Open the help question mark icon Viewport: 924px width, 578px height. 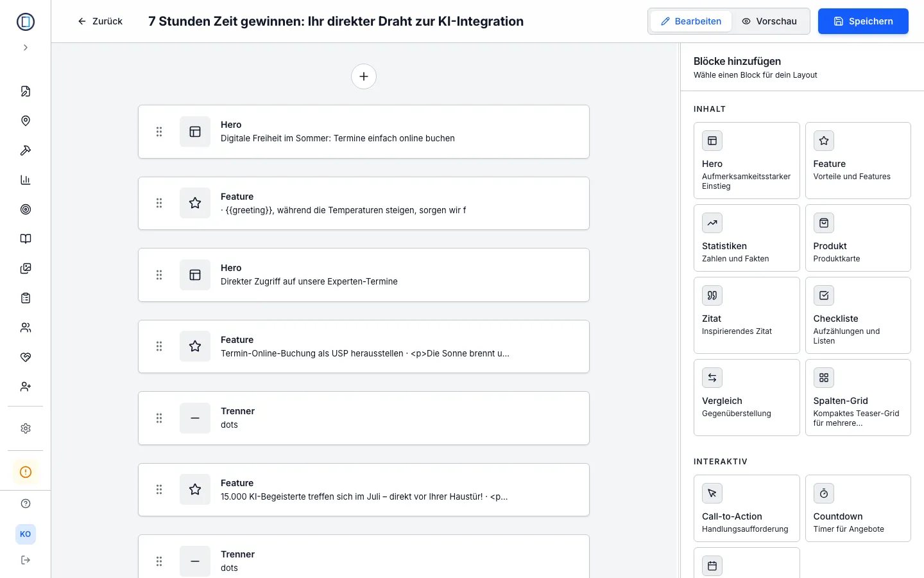point(26,504)
